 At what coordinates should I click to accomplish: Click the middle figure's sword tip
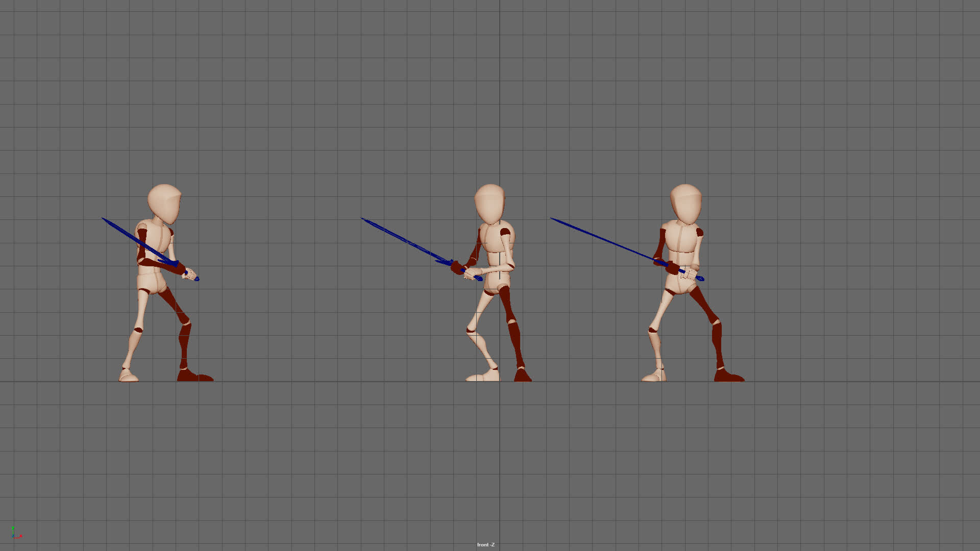[363, 219]
